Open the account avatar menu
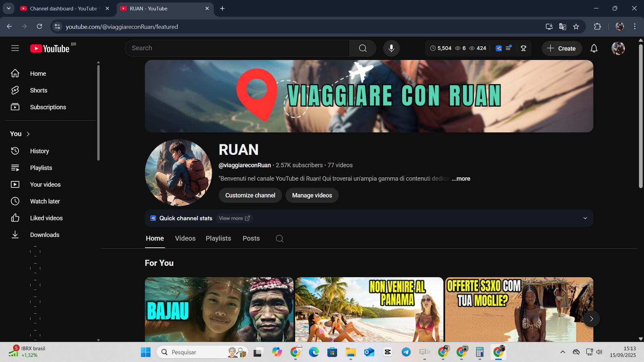This screenshot has height=362, width=644. [618, 48]
